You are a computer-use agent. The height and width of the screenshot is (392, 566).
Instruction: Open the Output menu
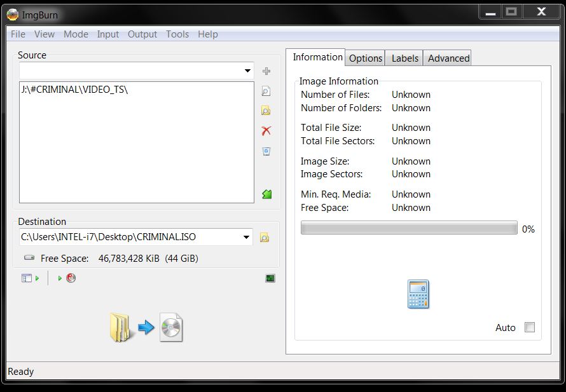pos(142,34)
